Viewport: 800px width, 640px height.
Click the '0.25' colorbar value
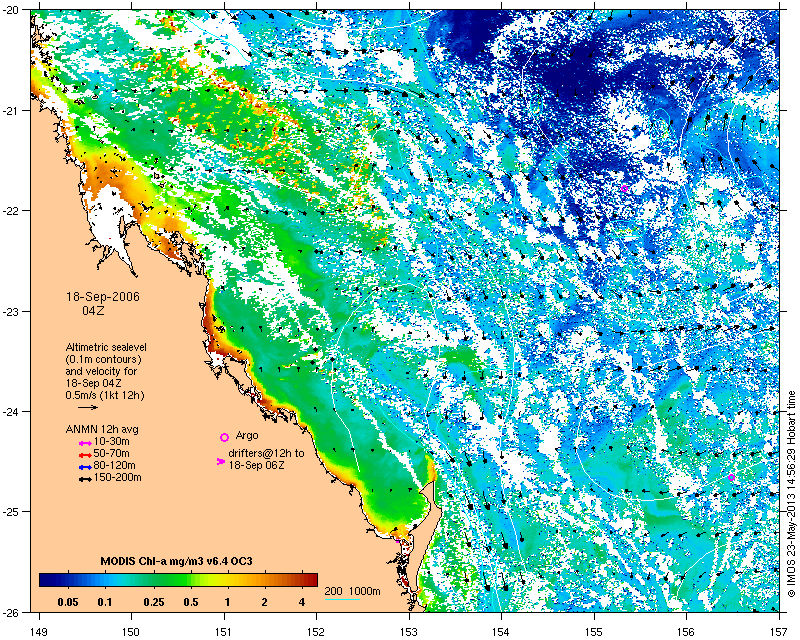154,602
